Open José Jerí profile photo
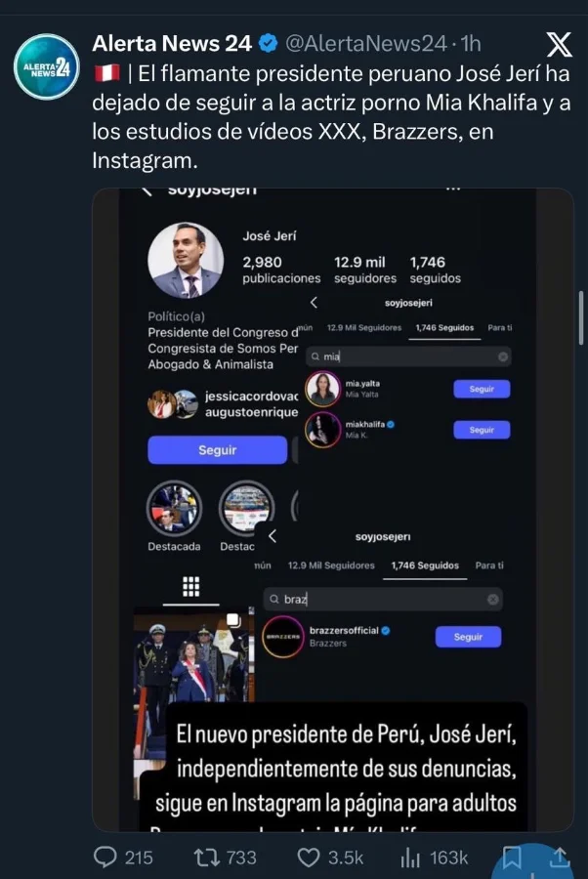 [x=186, y=260]
